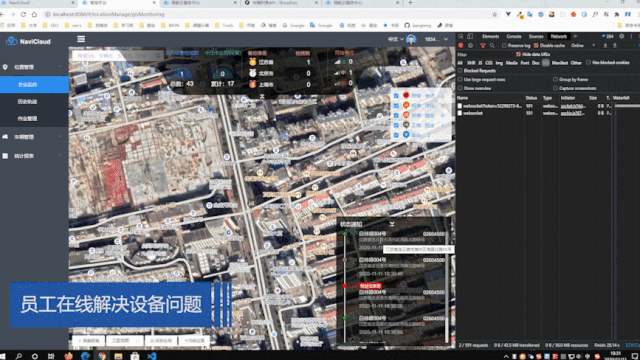
Task: Open the DevTools network search magnifier
Action: [x=492, y=46]
